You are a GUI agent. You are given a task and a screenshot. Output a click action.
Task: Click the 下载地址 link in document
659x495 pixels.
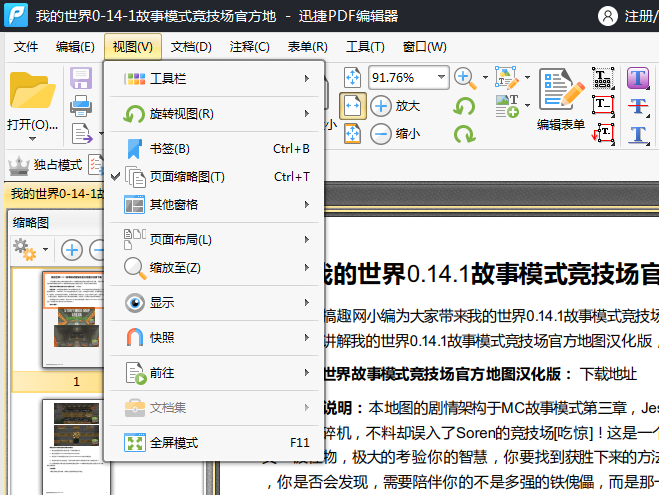tap(608, 374)
